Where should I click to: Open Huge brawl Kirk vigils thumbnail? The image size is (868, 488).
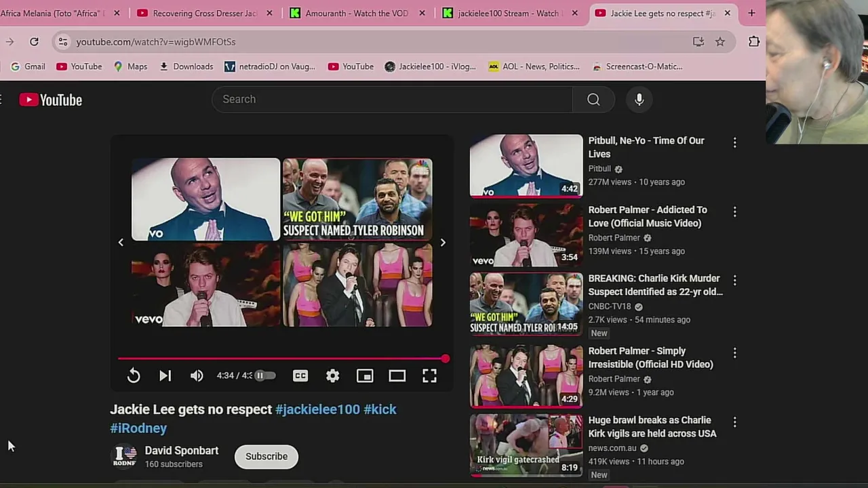(x=526, y=445)
